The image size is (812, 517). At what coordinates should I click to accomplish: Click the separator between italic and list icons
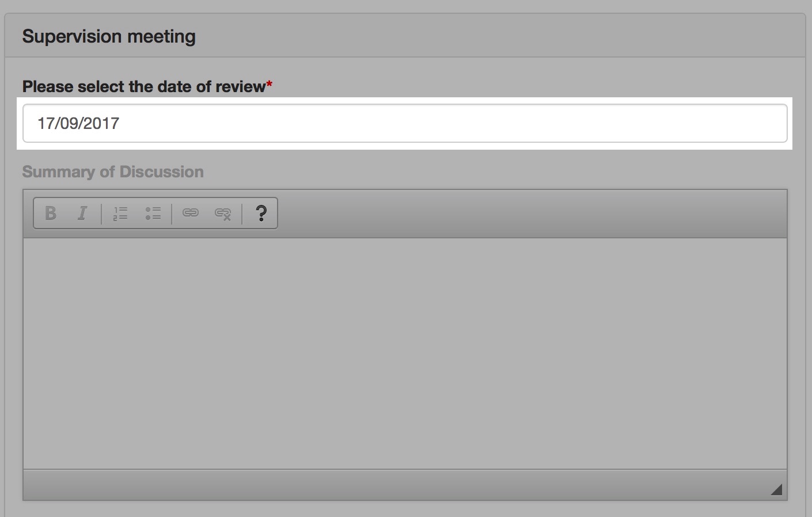coord(101,214)
